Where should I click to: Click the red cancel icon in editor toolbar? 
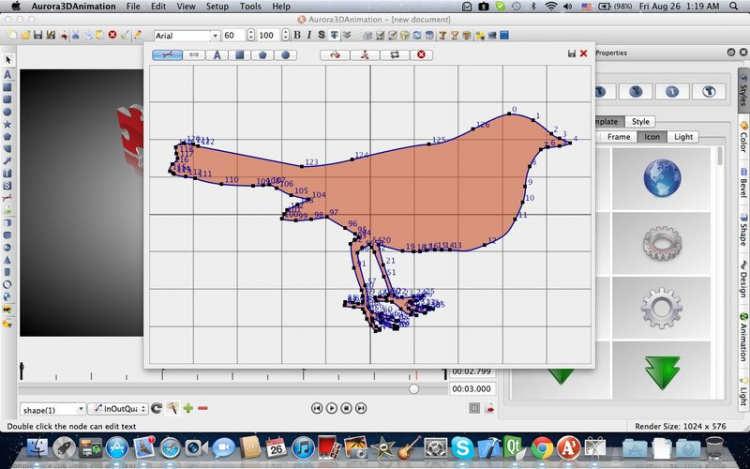(x=421, y=55)
